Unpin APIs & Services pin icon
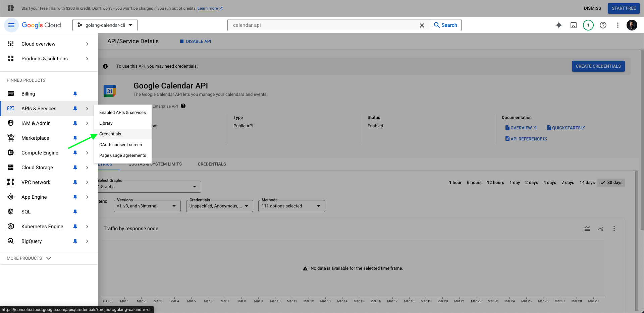This screenshot has width=644, height=313. pos(75,109)
